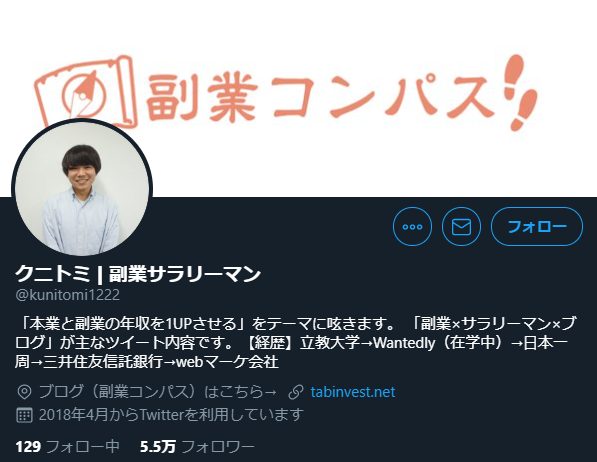Click display name クニトミ | 副業サラリーマン
597x462 pixels.
[138, 274]
